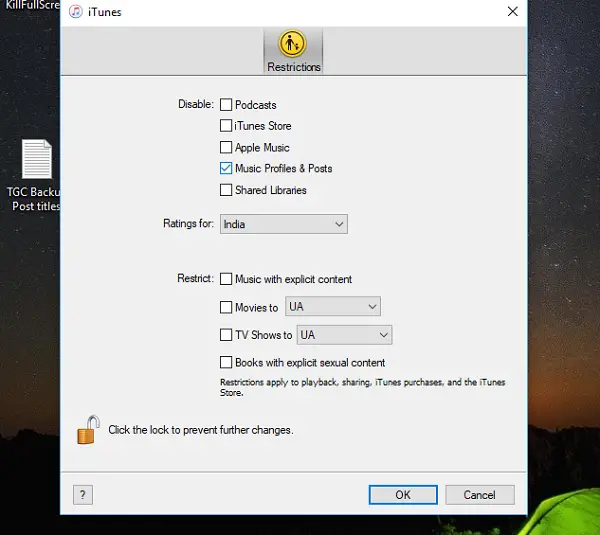Enable the Podcasts checkbox
This screenshot has height=535, width=600.
pos(226,104)
